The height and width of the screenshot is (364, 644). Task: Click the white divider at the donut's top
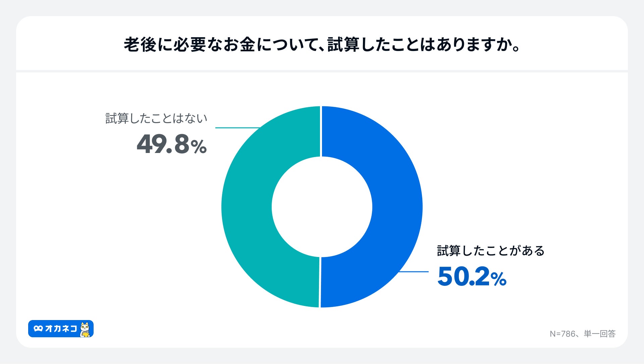point(321,131)
